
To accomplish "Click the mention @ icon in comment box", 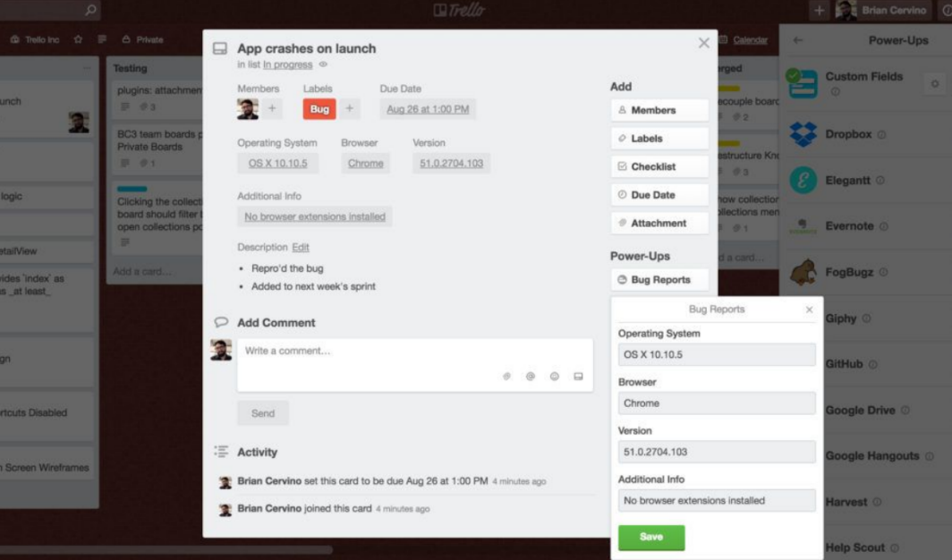I will [x=530, y=376].
